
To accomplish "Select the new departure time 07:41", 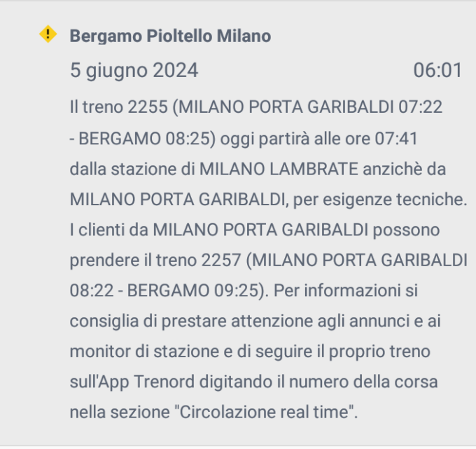I will pyautogui.click(x=396, y=139).
